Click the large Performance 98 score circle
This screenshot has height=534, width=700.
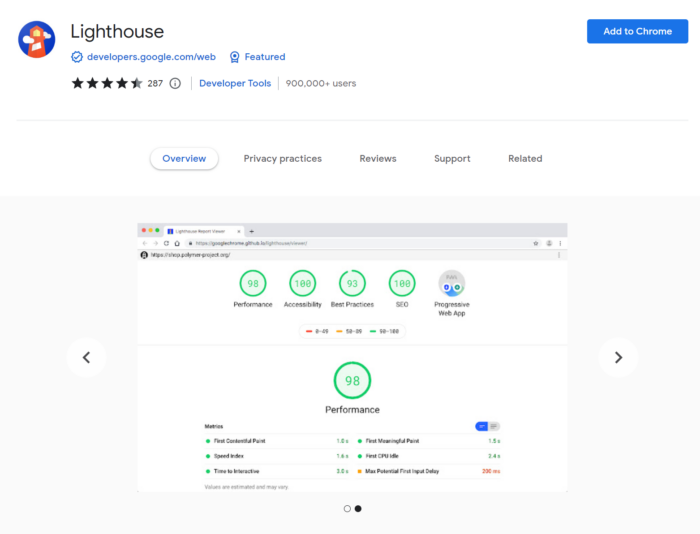click(352, 380)
